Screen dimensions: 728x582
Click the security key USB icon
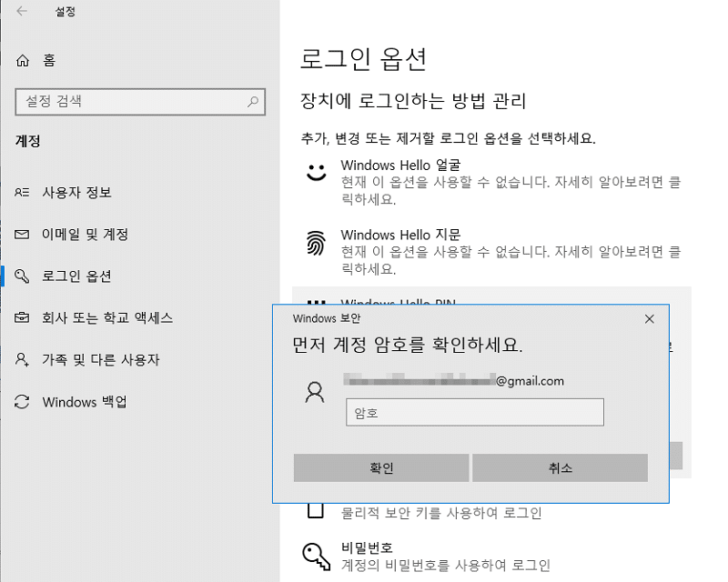point(316,510)
